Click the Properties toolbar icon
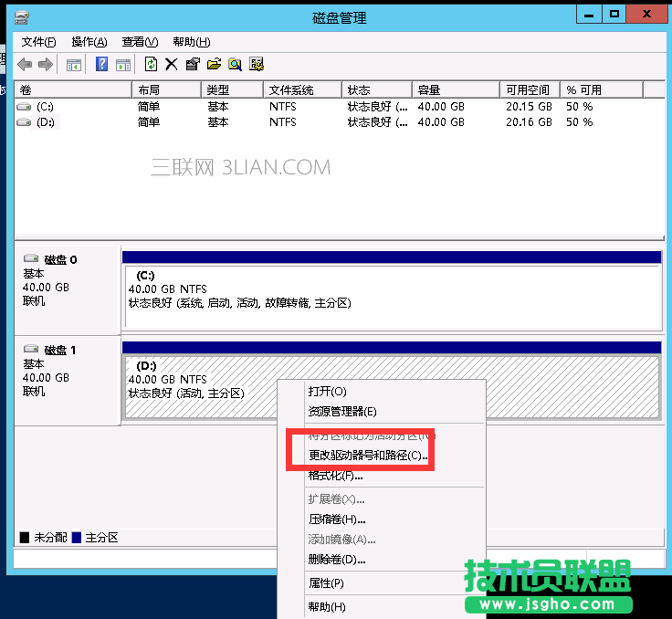 click(193, 64)
